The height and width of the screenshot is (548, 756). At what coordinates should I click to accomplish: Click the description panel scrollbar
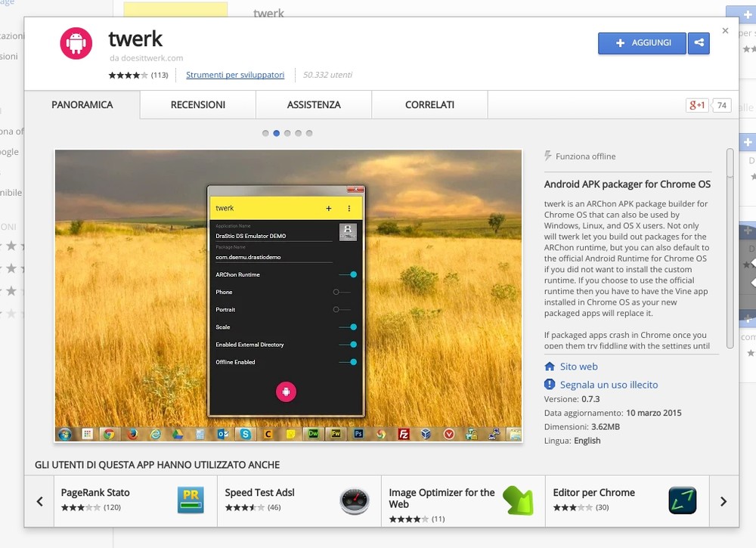pyautogui.click(x=730, y=248)
